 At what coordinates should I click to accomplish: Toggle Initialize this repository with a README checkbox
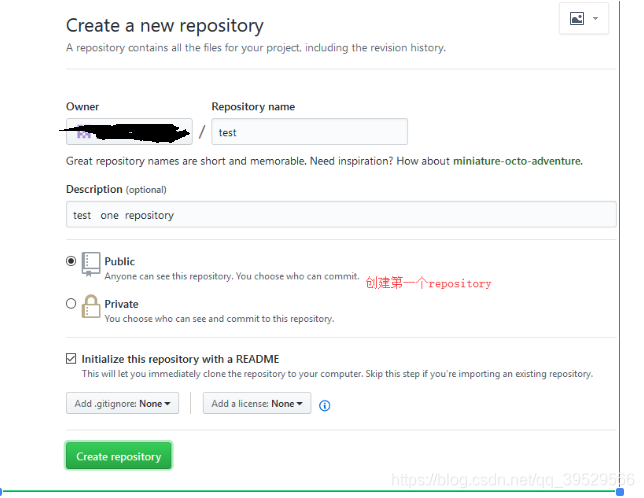pyautogui.click(x=71, y=358)
